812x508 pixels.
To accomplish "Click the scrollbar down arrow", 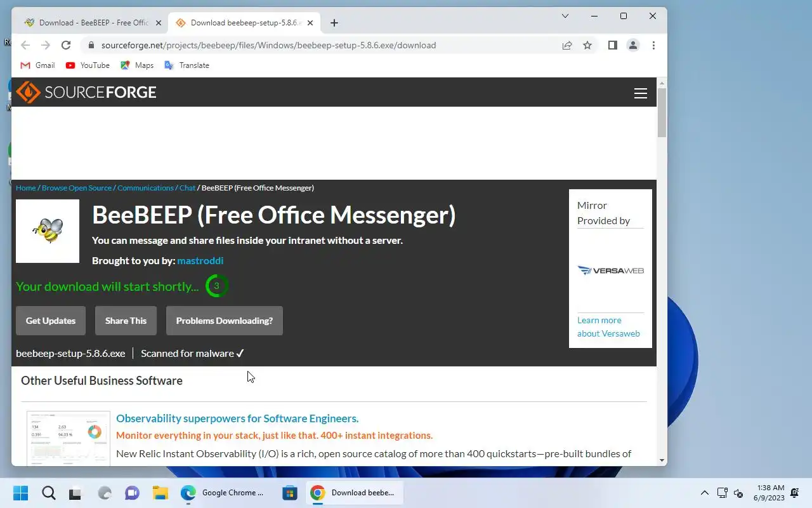I will (x=662, y=460).
